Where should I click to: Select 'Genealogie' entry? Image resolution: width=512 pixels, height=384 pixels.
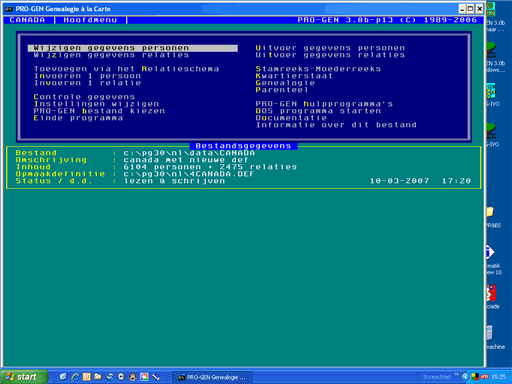coord(285,83)
